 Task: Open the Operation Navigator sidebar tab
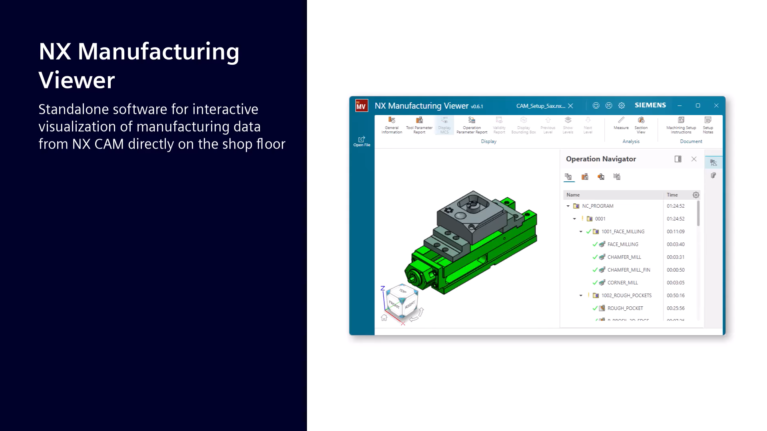713,162
